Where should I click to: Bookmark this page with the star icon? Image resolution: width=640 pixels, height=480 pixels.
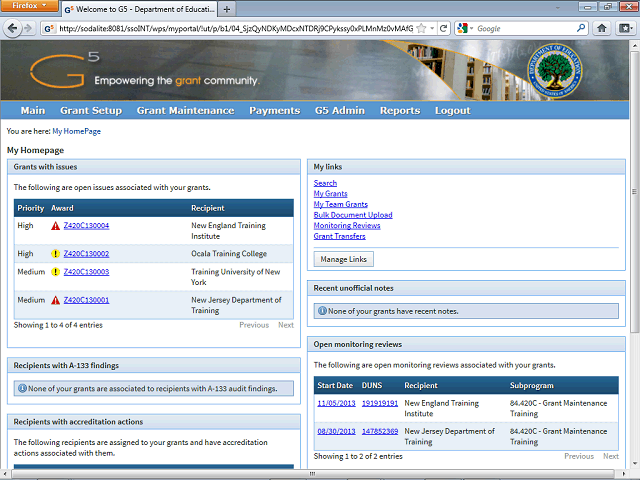pos(422,28)
